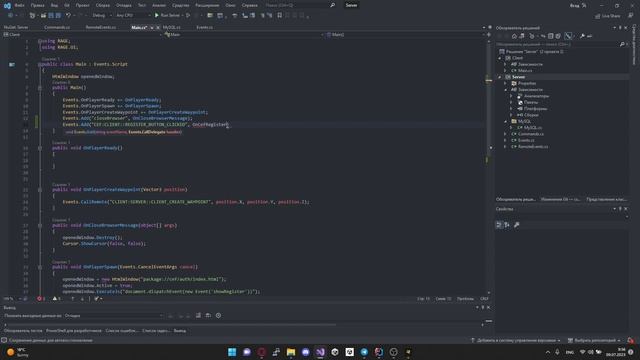Click the errors count indicator
This screenshot has width=640, height=360.
(41, 299)
